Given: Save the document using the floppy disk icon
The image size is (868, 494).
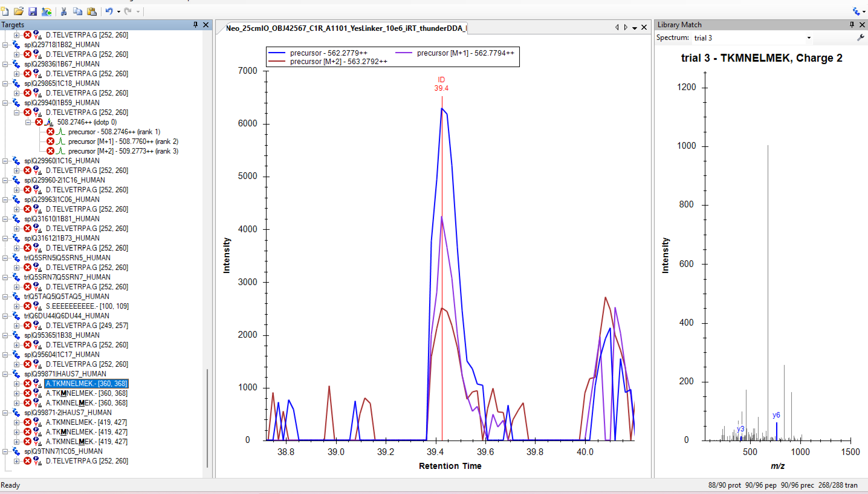Looking at the screenshot, I should click(33, 12).
